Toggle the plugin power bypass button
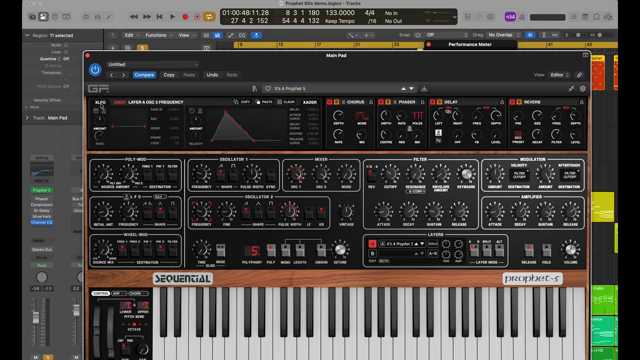This screenshot has width=640, height=360. tap(95, 70)
